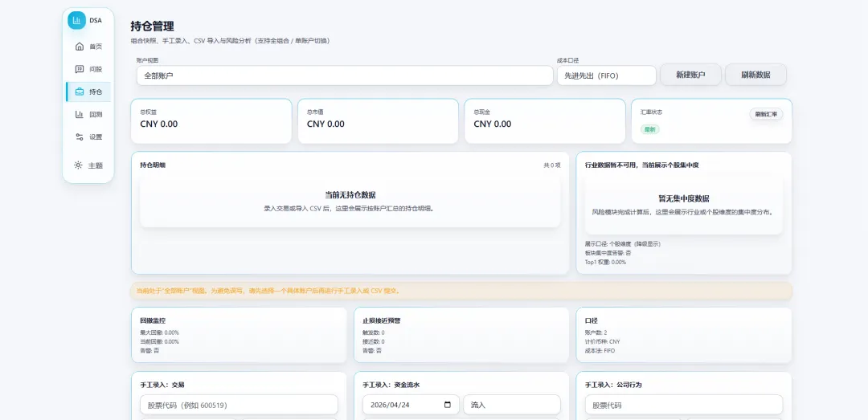Click the 接近数: 0 line
Image resolution: width=868 pixels, height=420 pixels.
point(374,341)
